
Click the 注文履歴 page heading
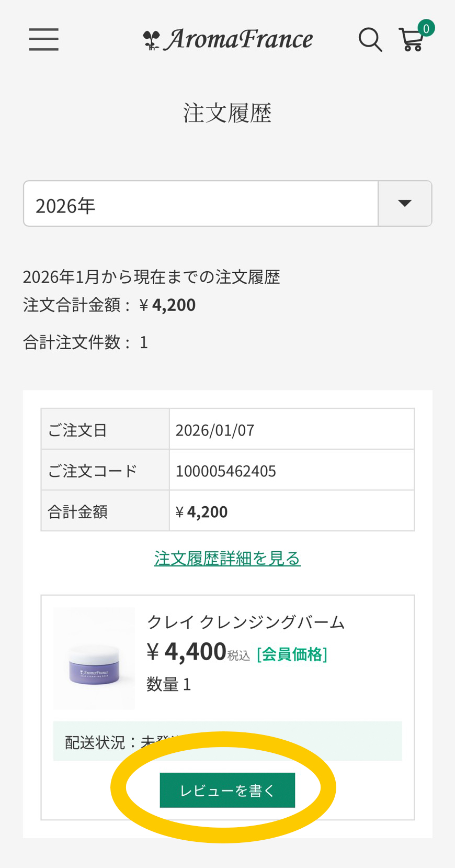click(x=227, y=113)
